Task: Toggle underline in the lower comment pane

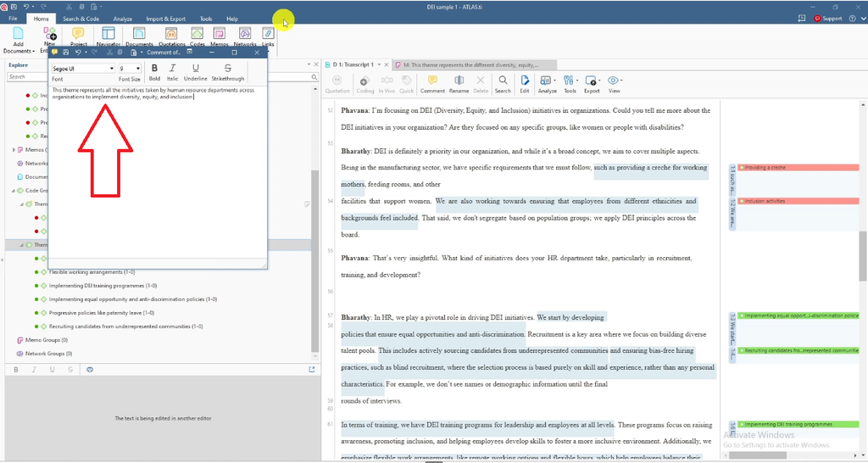Action: [x=52, y=370]
